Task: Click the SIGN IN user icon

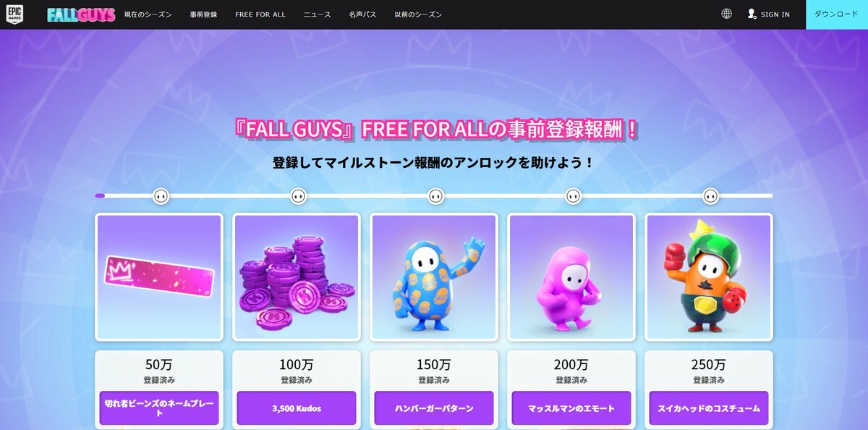Action: pyautogui.click(x=752, y=14)
